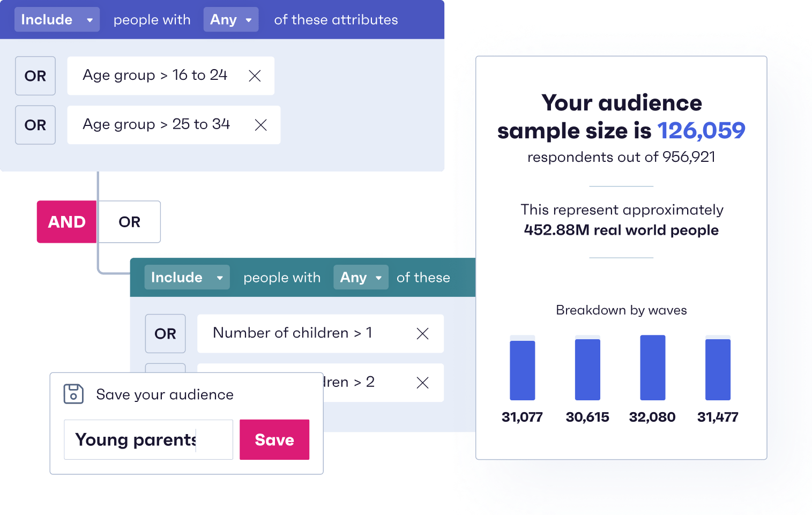
Task: Click the floppy disk save icon
Action: (73, 394)
